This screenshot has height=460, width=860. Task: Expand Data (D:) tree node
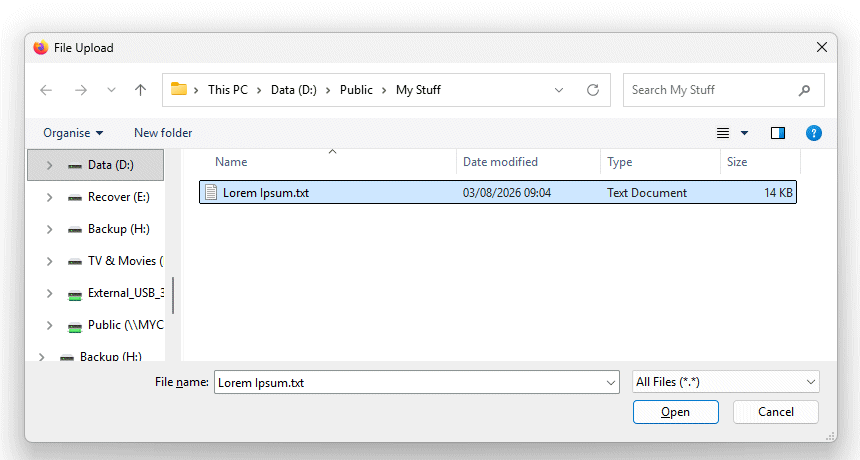click(x=49, y=165)
